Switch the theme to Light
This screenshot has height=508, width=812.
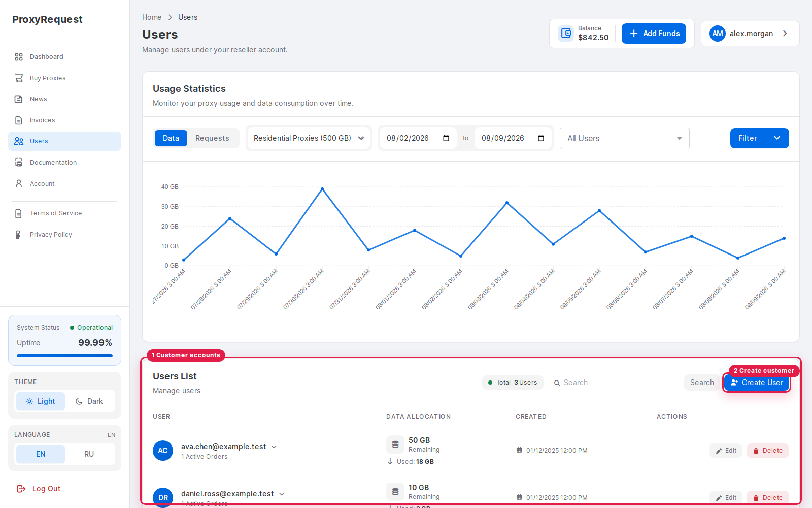(41, 401)
